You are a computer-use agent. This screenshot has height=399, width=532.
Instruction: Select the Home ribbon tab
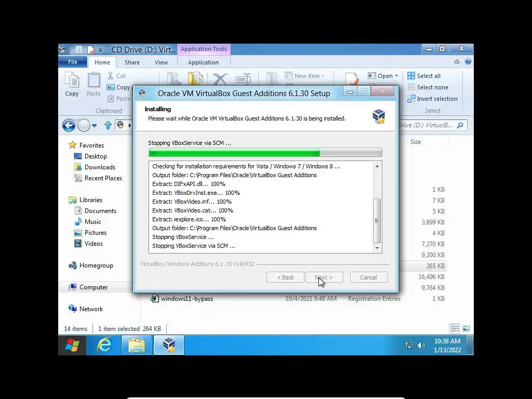coord(102,62)
